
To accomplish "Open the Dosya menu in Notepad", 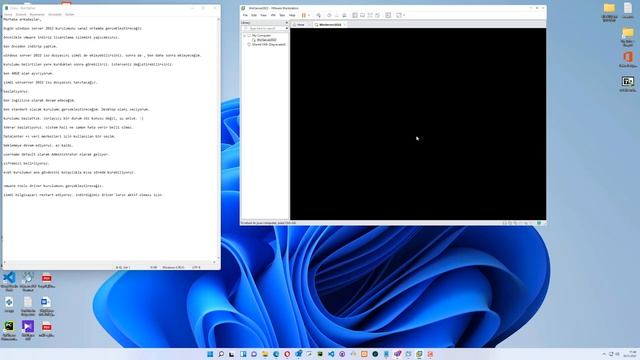I will 8,14.
